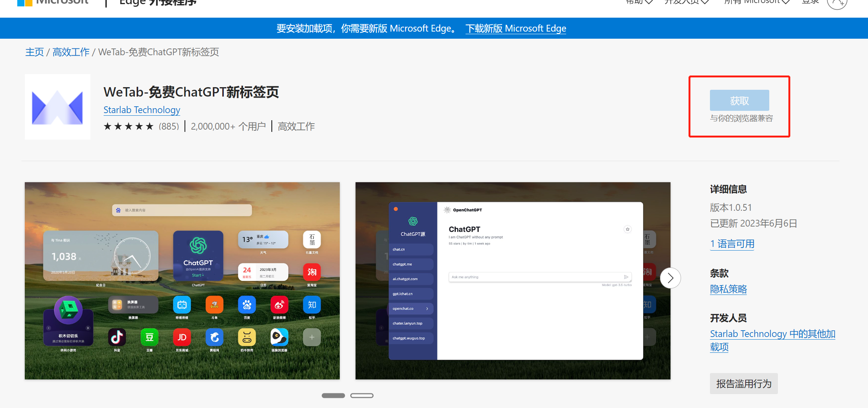Click the five-star rating

128,126
